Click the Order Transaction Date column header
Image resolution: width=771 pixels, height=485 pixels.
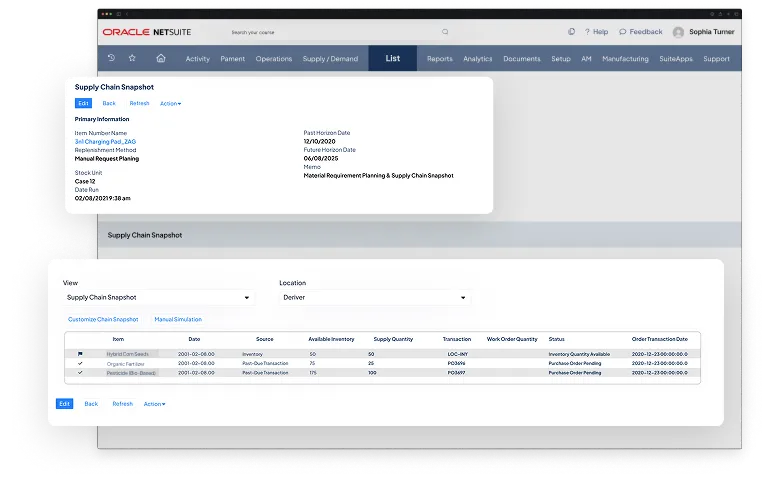(660, 339)
